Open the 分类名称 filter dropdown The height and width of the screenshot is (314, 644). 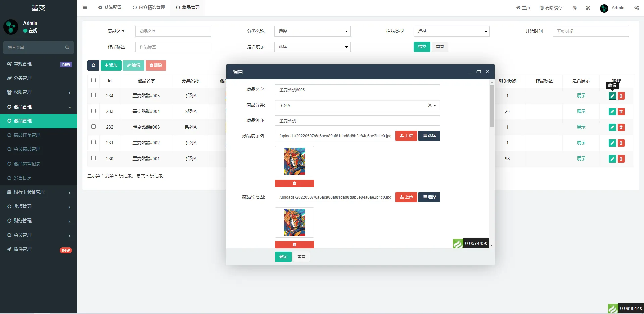click(312, 31)
